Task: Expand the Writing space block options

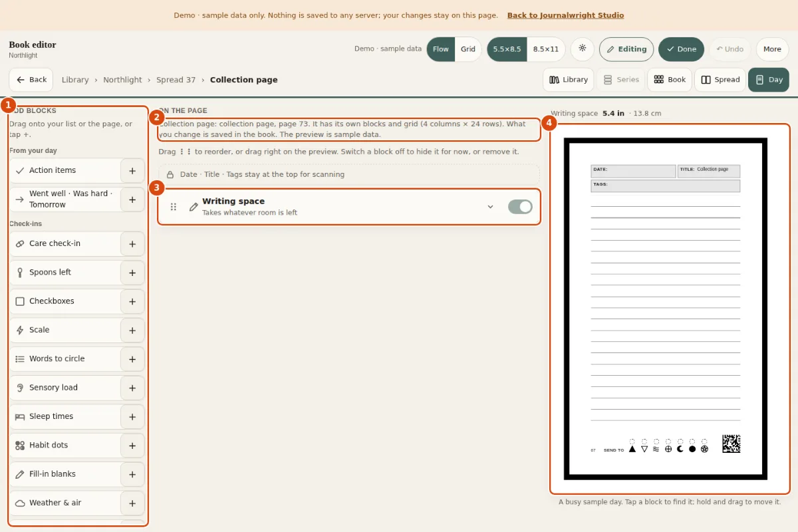Action: click(491, 207)
